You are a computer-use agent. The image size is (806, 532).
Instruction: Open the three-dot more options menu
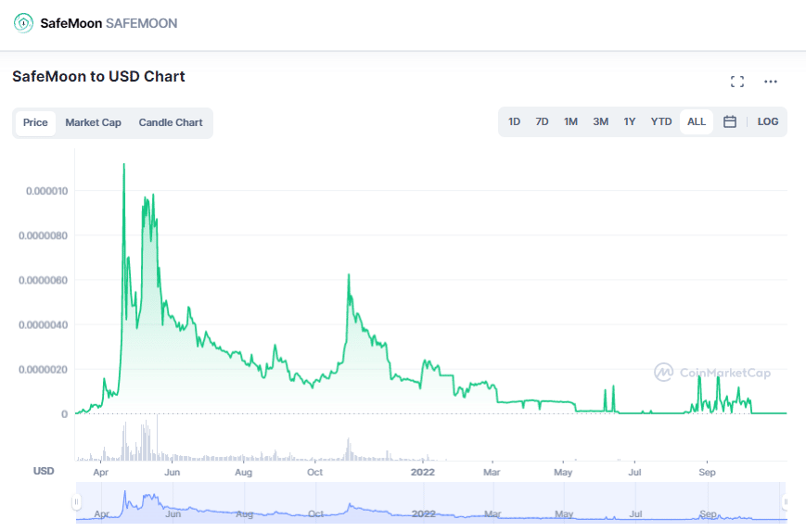point(771,82)
